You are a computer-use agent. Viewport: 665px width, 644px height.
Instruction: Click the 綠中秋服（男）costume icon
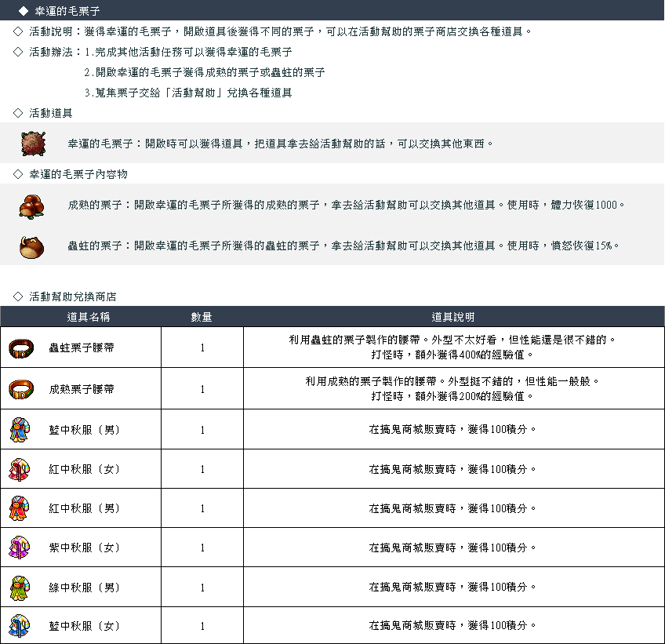[x=20, y=588]
